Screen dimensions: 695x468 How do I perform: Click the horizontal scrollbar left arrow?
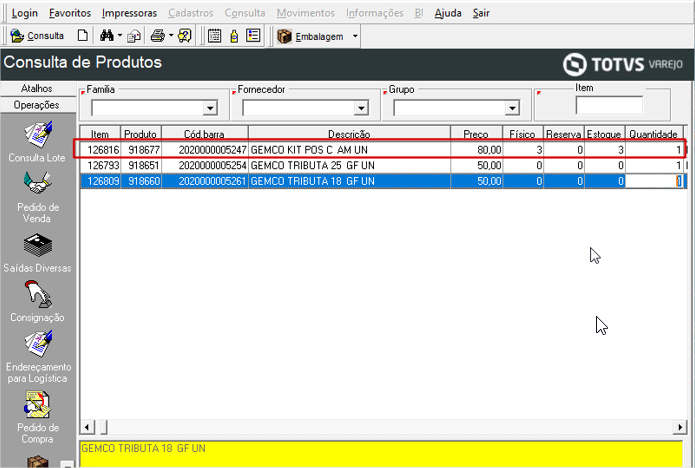(x=87, y=427)
